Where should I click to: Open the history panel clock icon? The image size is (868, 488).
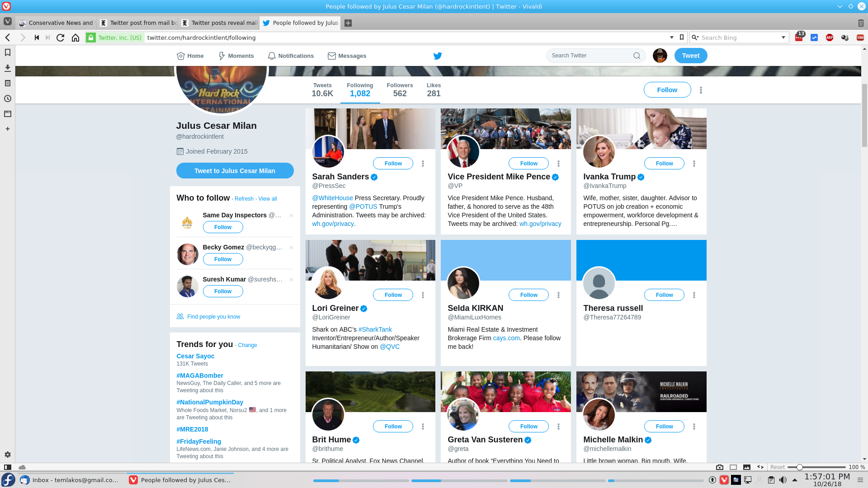point(8,99)
